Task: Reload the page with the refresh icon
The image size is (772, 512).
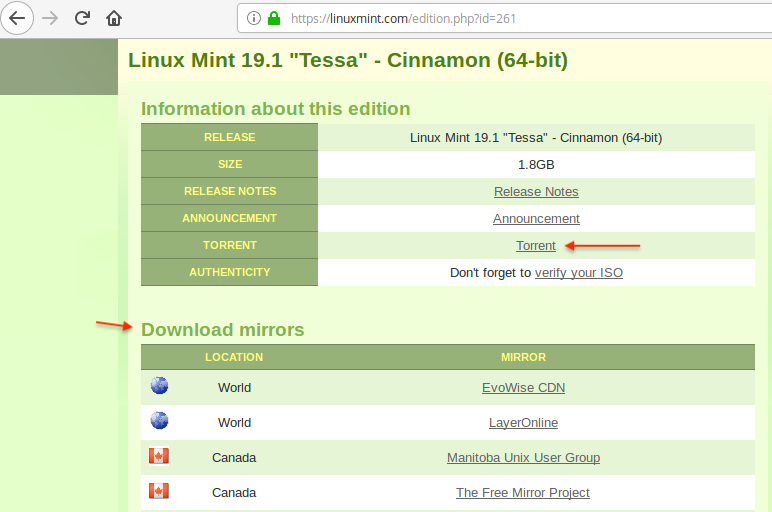Action: (x=82, y=18)
